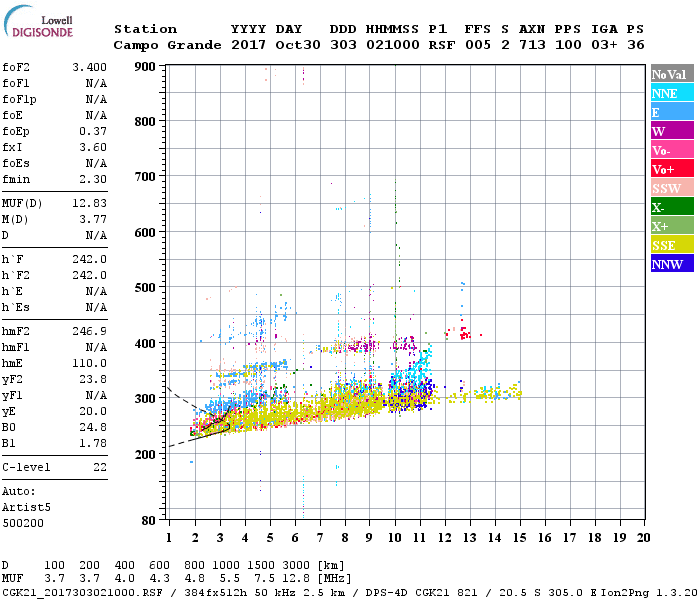Image resolution: width=700 pixels, height=600 pixels.
Task: Click the 900 label on height axis
Action: [145, 67]
